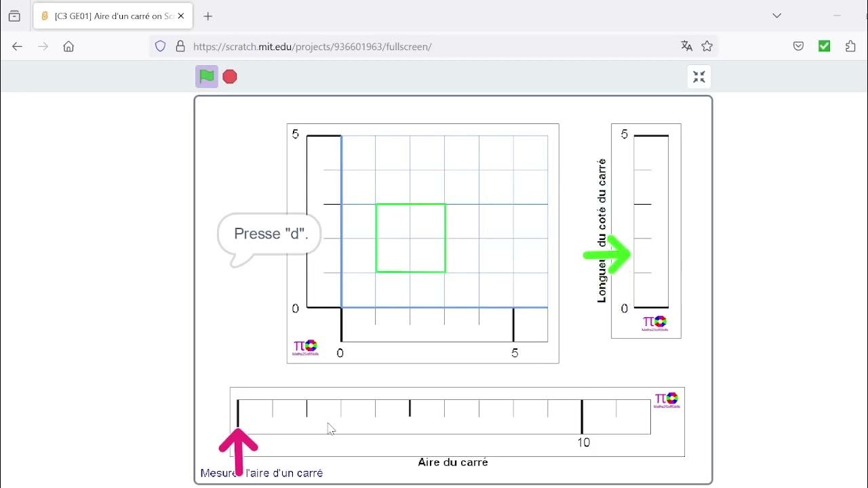The width and height of the screenshot is (868, 488).
Task: Open Firefox View recent browsing icon
Action: click(14, 16)
